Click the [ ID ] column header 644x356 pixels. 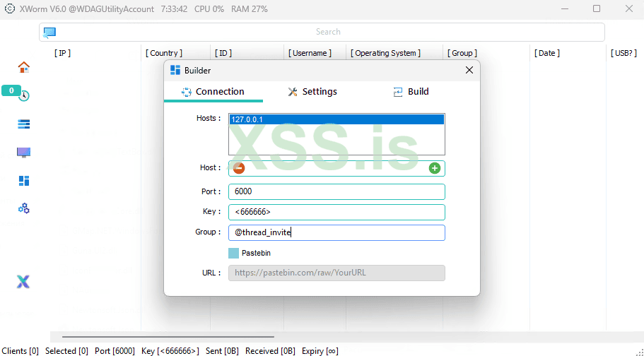point(223,53)
